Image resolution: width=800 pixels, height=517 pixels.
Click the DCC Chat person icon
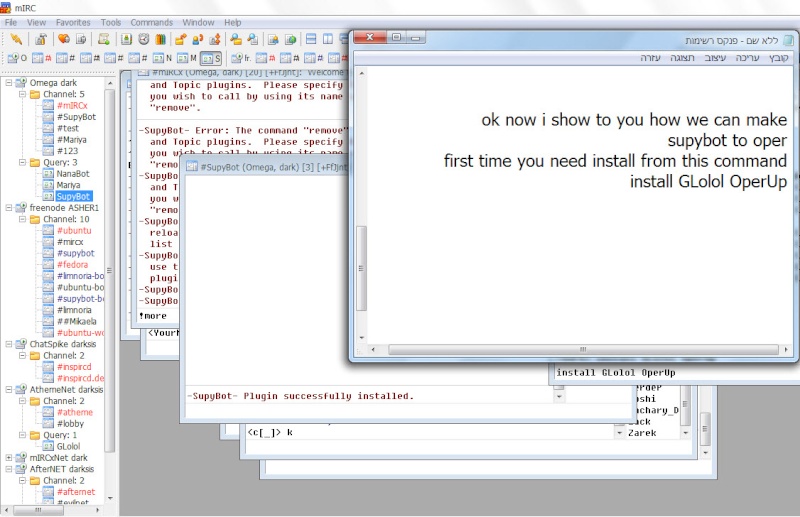197,39
